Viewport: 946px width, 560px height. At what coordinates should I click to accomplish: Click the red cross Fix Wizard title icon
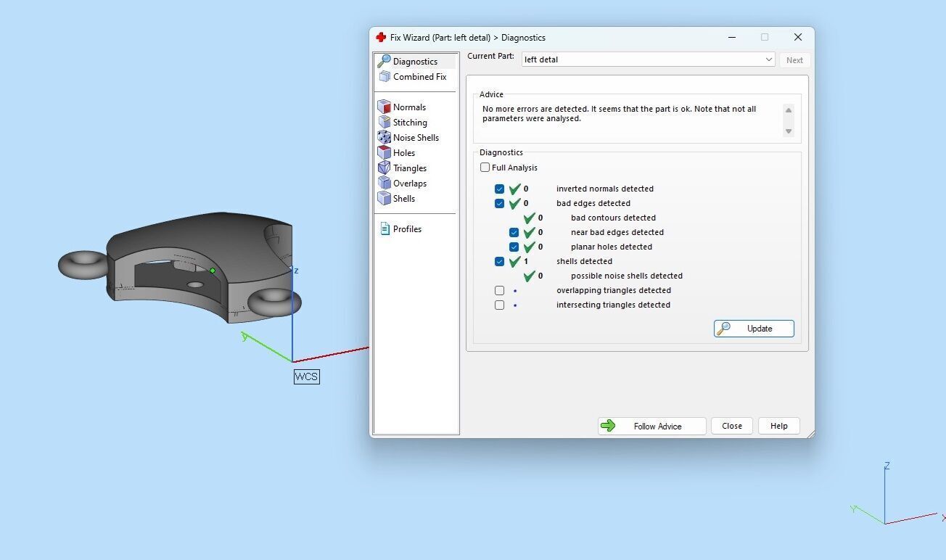(x=381, y=37)
